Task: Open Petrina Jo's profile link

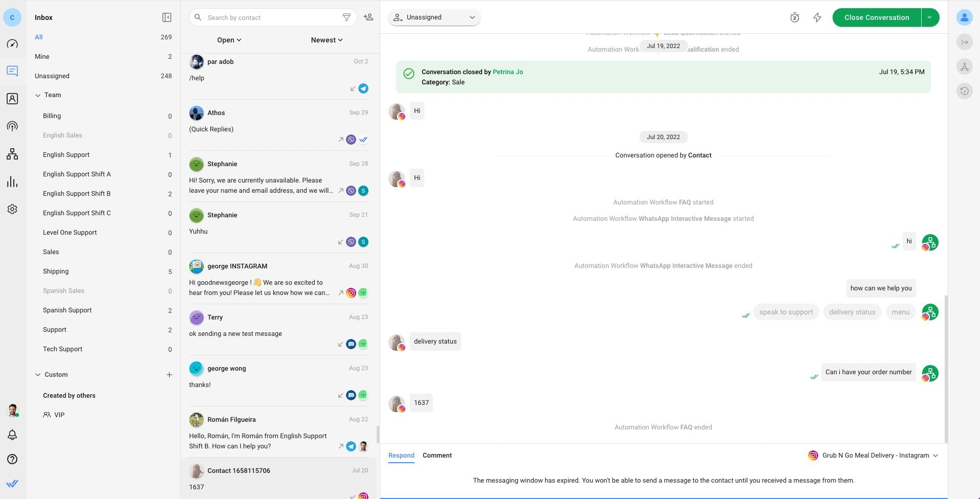Action: point(508,72)
